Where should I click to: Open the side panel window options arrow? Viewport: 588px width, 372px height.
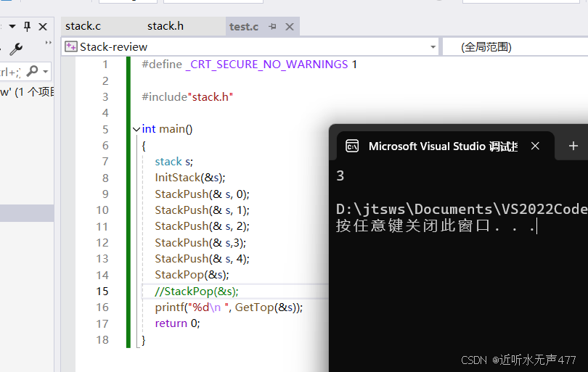12,27
